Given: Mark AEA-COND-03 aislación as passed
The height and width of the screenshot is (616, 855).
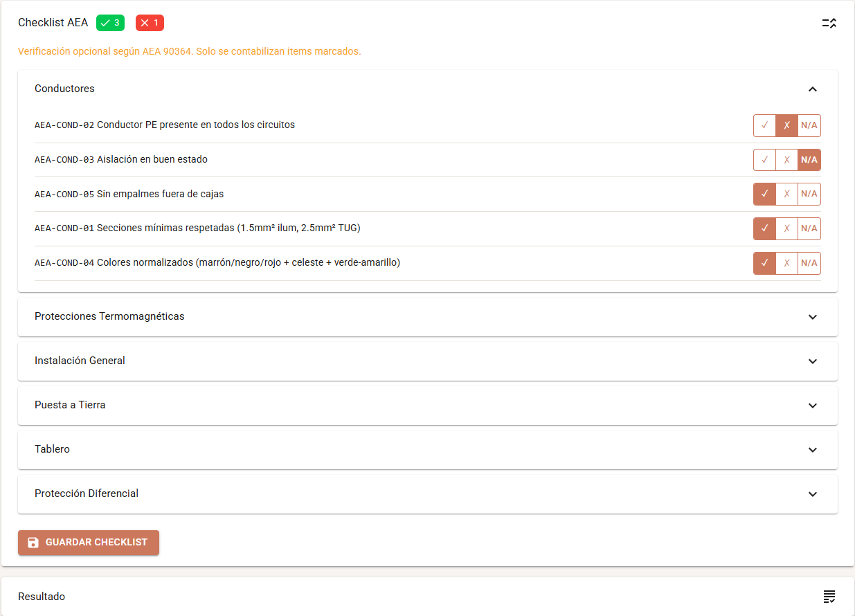Looking at the screenshot, I should point(764,160).
